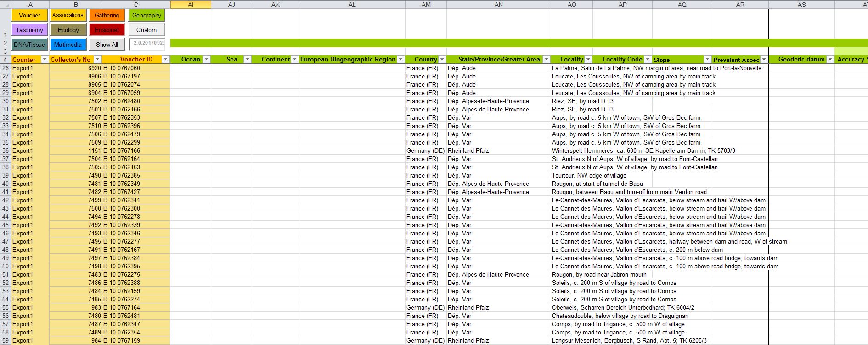Click collector number cell 1151
This screenshot has height=345, width=868.
76,150
